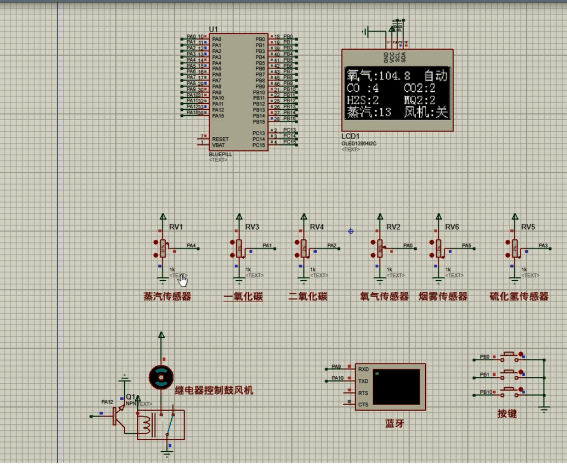Increase the RV6 smoke sensor potentiometer
This screenshot has height=464, width=567.
432,242
